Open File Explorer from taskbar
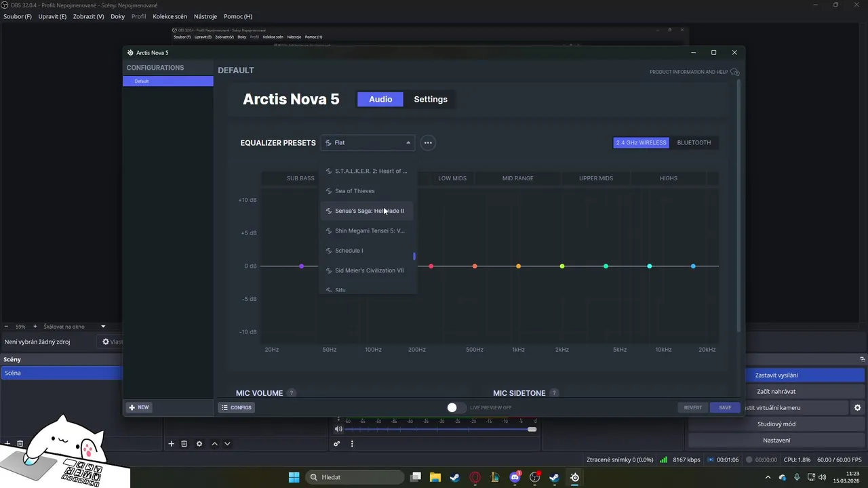This screenshot has height=488, width=868. click(435, 477)
